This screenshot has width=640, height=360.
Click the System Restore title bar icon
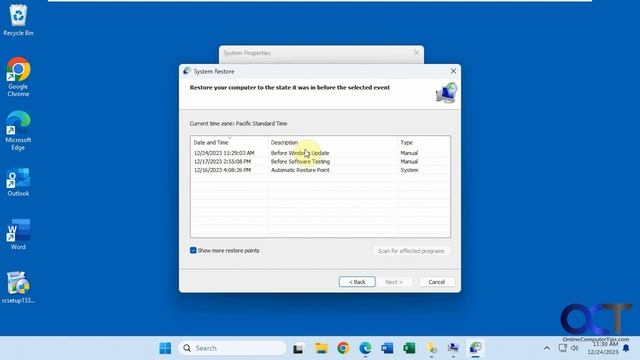pyautogui.click(x=187, y=71)
